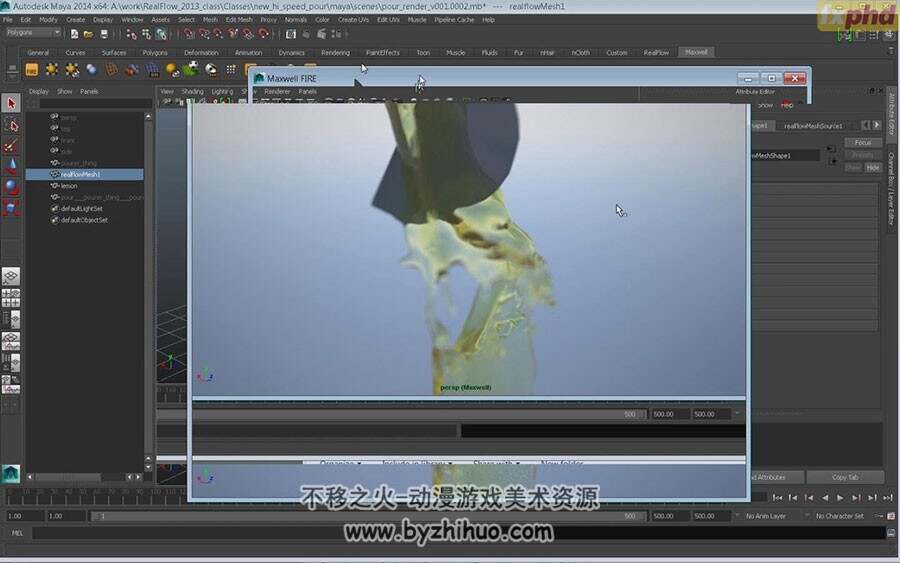Switch to the Dynamics shelf tab
900x563 pixels.
coord(292,52)
